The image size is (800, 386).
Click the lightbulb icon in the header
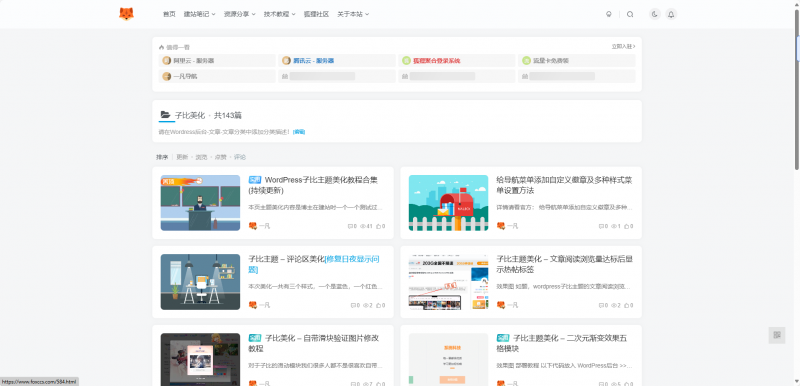coord(609,14)
